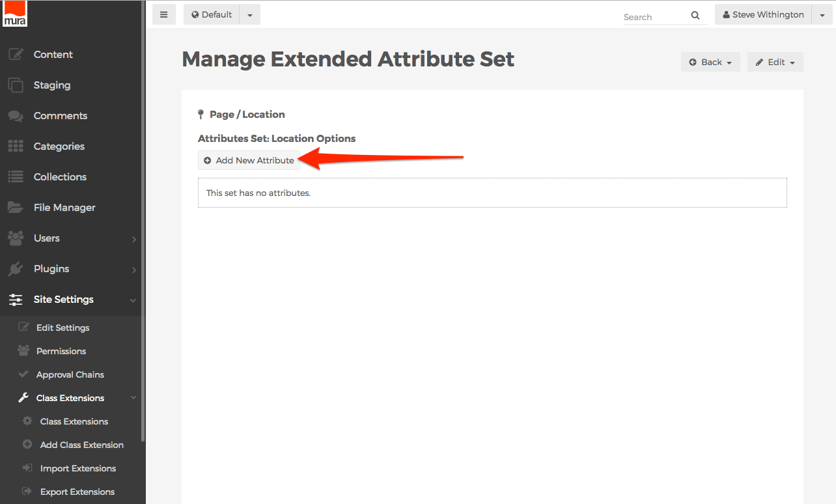The height and width of the screenshot is (504, 836).
Task: Collapse the Site Settings section
Action: click(x=133, y=300)
